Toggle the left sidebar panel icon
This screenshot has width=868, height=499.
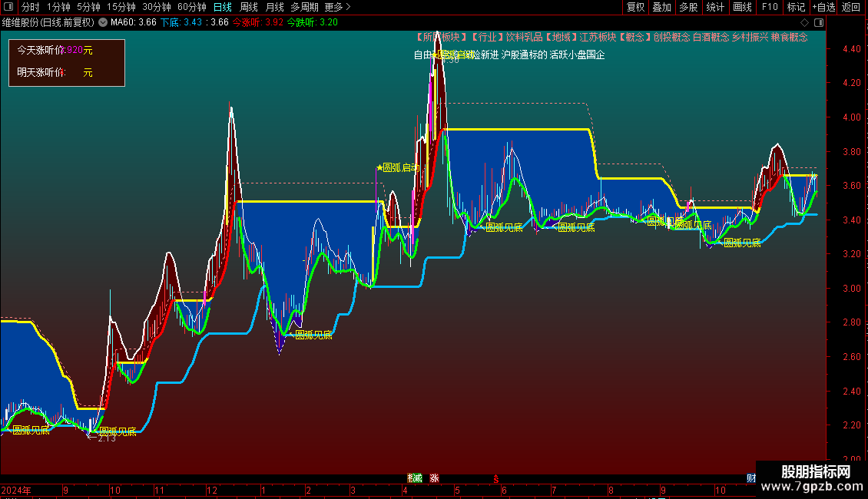pos(8,7)
